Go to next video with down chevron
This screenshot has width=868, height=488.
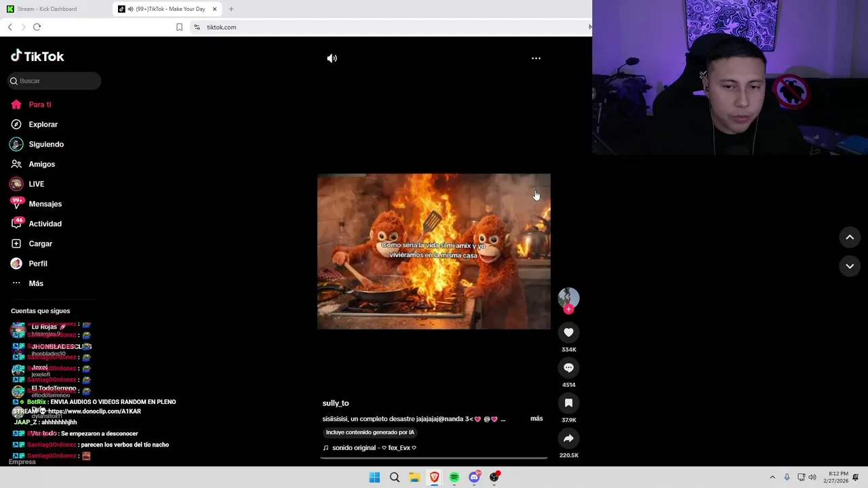tap(849, 266)
